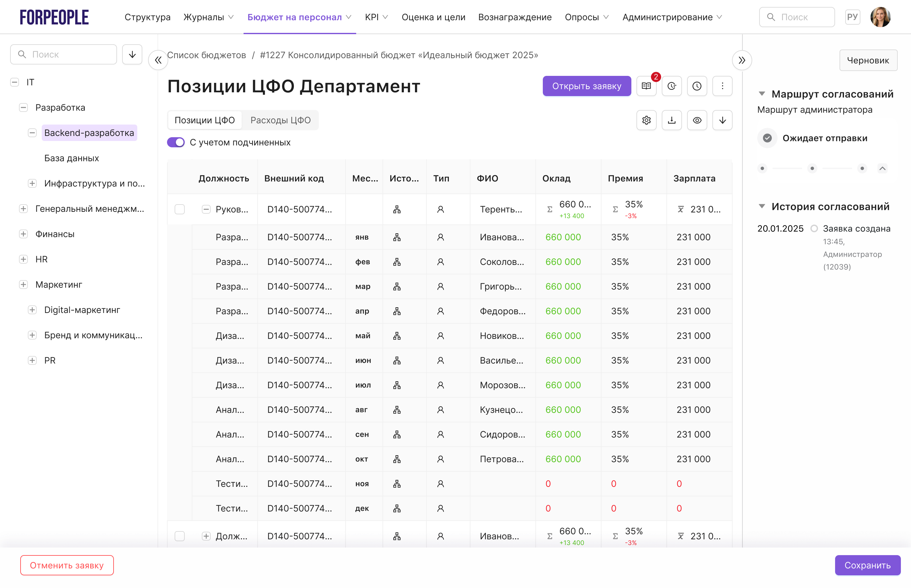The width and height of the screenshot is (911, 588).
Task: Open the book icon with notification badge
Action: tap(646, 86)
